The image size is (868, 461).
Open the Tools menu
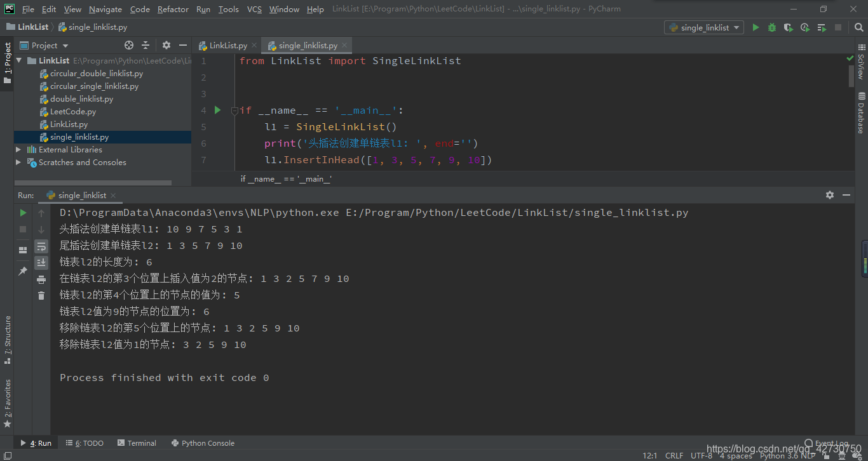click(x=228, y=9)
